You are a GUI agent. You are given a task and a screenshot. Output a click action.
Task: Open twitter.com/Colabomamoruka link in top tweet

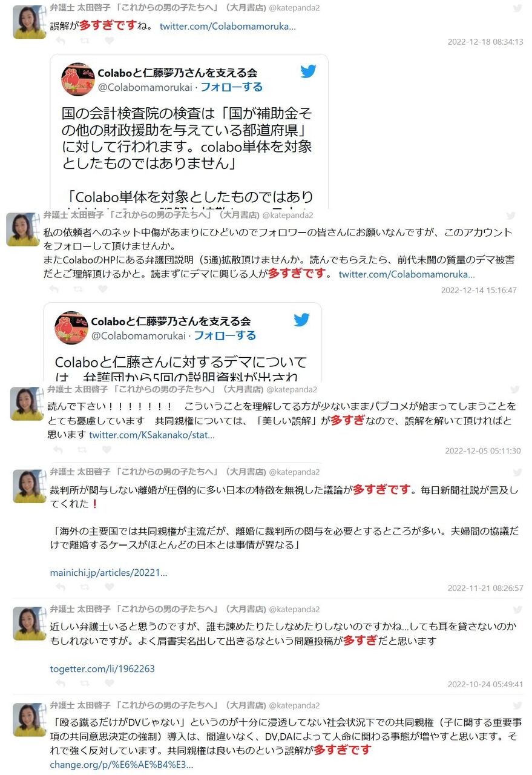[228, 27]
